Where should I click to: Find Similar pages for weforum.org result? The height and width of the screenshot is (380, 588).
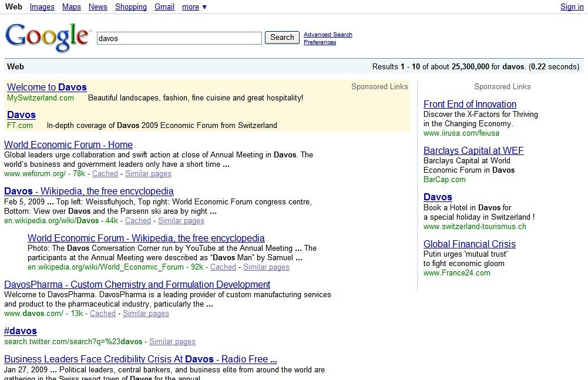point(148,174)
